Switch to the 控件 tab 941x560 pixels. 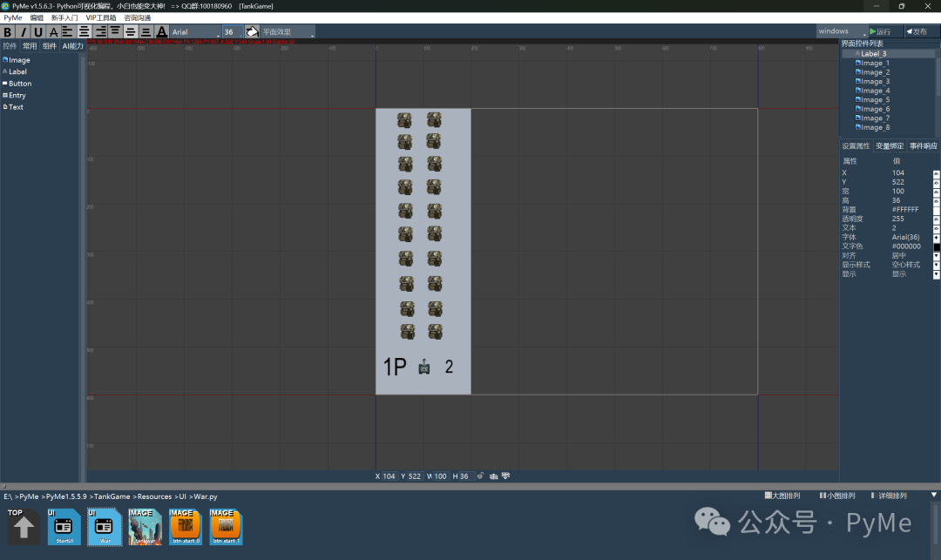[x=10, y=45]
